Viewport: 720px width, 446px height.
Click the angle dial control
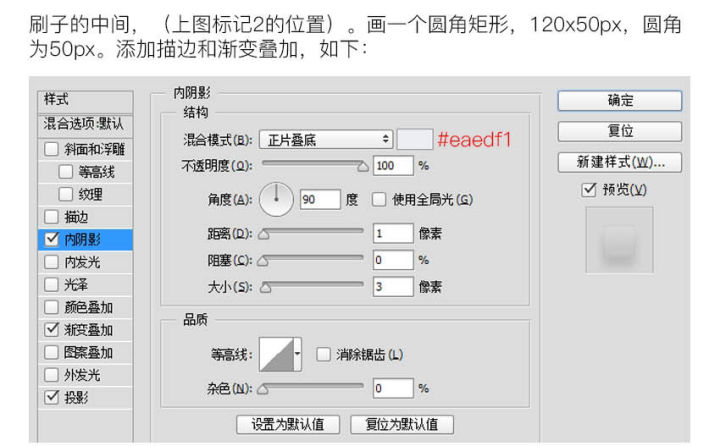(277, 199)
